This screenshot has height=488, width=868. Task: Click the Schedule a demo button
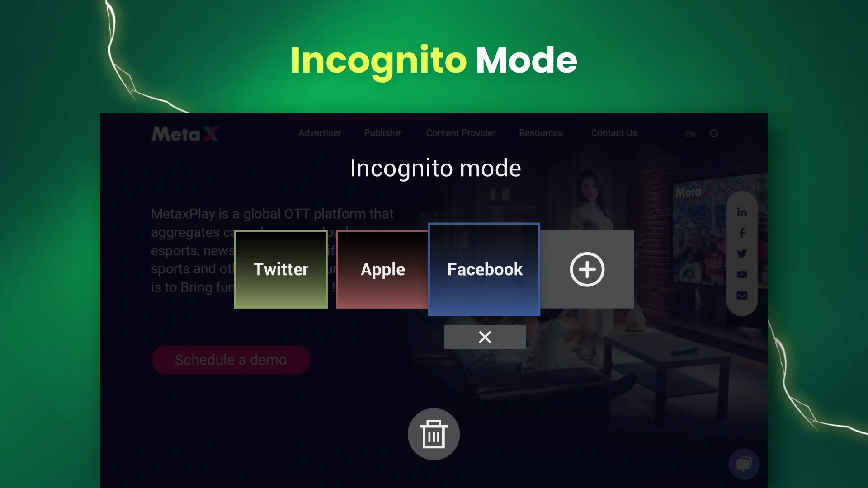(x=231, y=360)
